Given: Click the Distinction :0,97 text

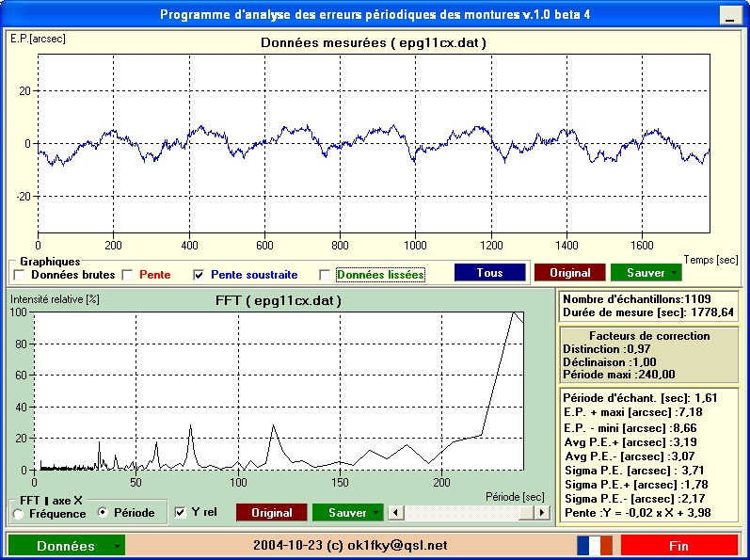Looking at the screenshot, I should tap(607, 349).
